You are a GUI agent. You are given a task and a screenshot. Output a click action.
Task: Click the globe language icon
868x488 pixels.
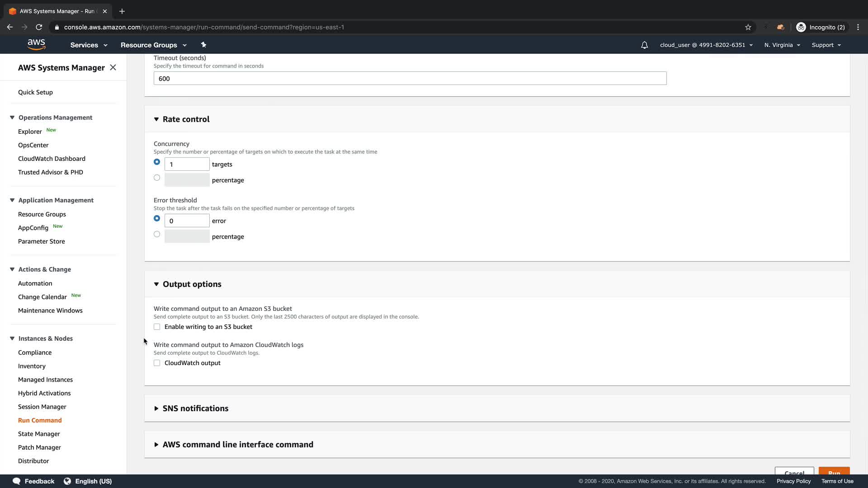point(67,481)
